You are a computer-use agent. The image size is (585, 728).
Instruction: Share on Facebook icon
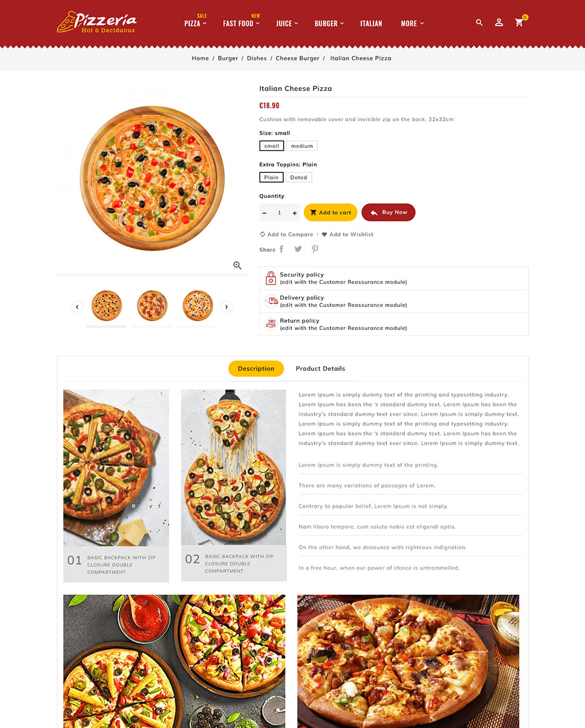(281, 249)
